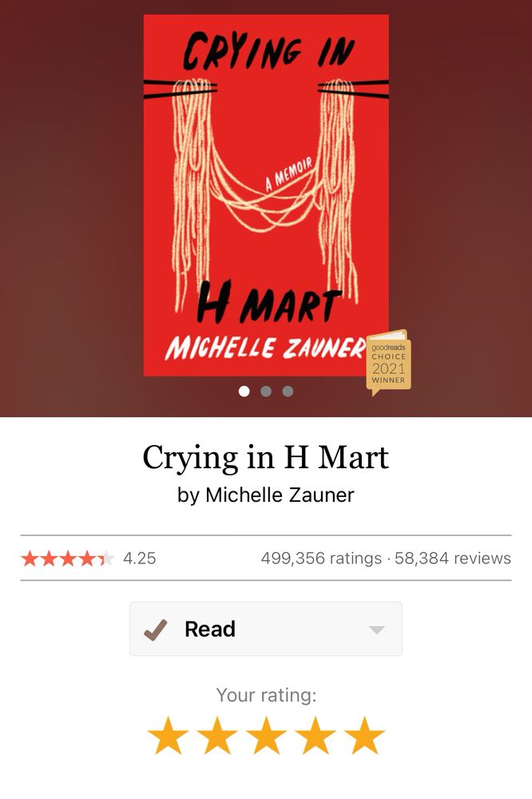Image resolution: width=532 pixels, height=799 pixels.
Task: Tap the third gold star in Your rating
Action: 266,735
